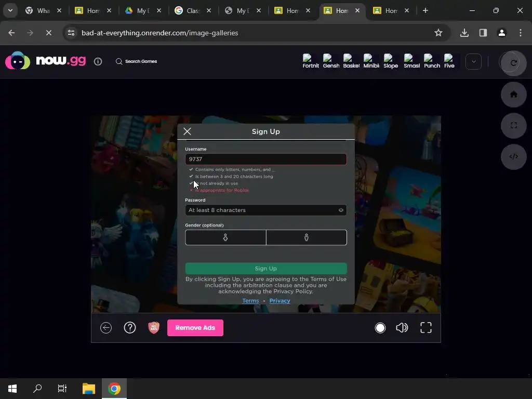Open the Smash game shortcut
Viewport: 532px width, 399px height.
[411, 61]
